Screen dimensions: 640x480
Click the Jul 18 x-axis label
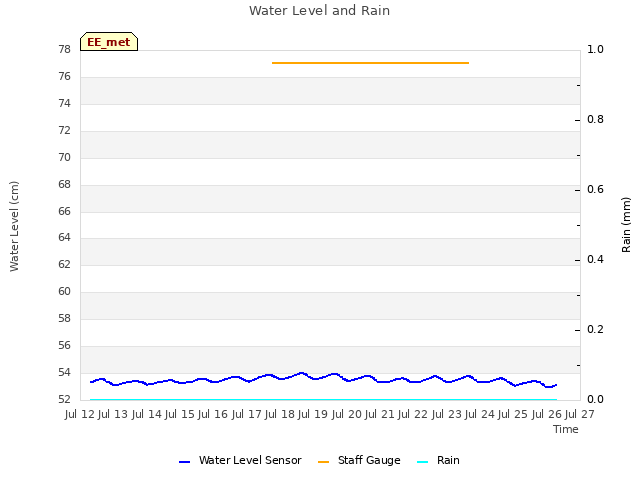[x=280, y=414]
